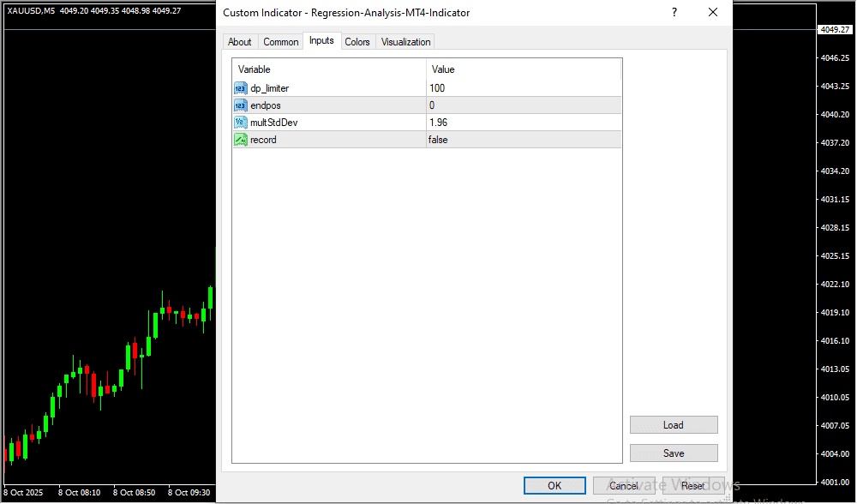857x504 pixels.
Task: Open the Visualization tab
Action: tap(406, 42)
